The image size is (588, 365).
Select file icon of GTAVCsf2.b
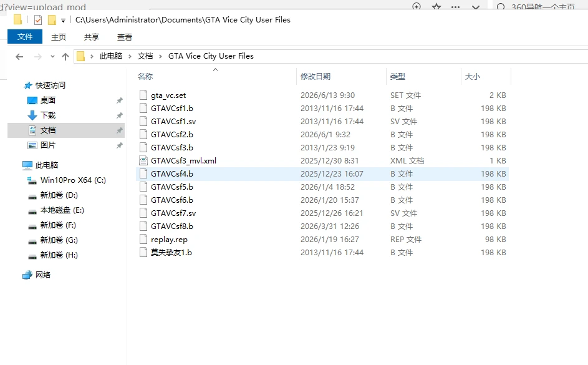143,134
